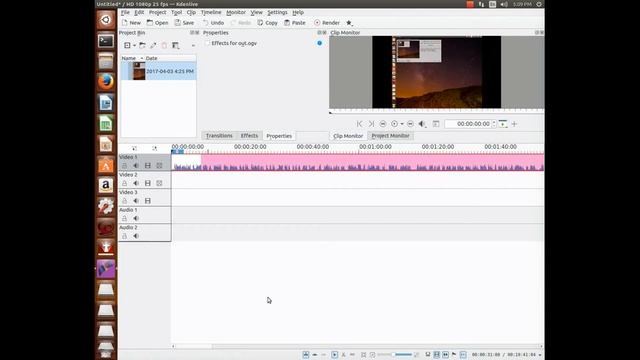Click the Copy toolbar button
Viewport: 640px width, 360px height.
pos(268,23)
